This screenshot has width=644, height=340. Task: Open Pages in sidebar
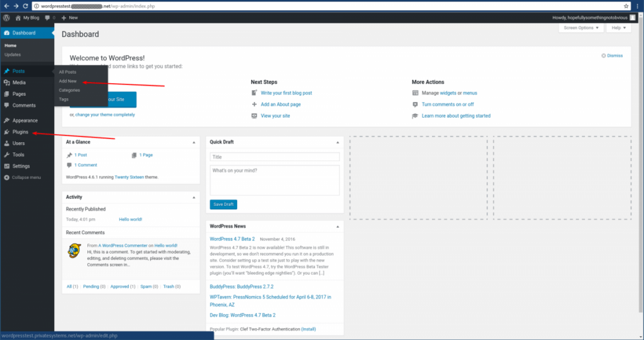click(x=27, y=94)
